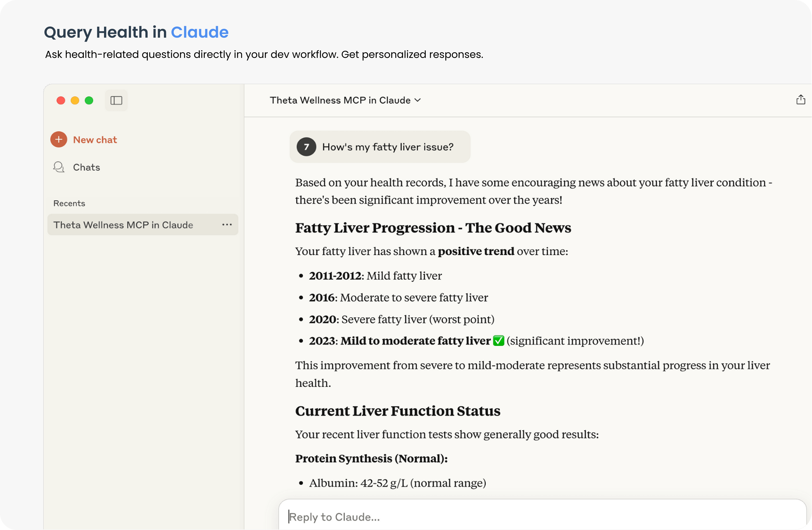This screenshot has height=530, width=812.
Task: Click the green maximize window button
Action: 89,100
